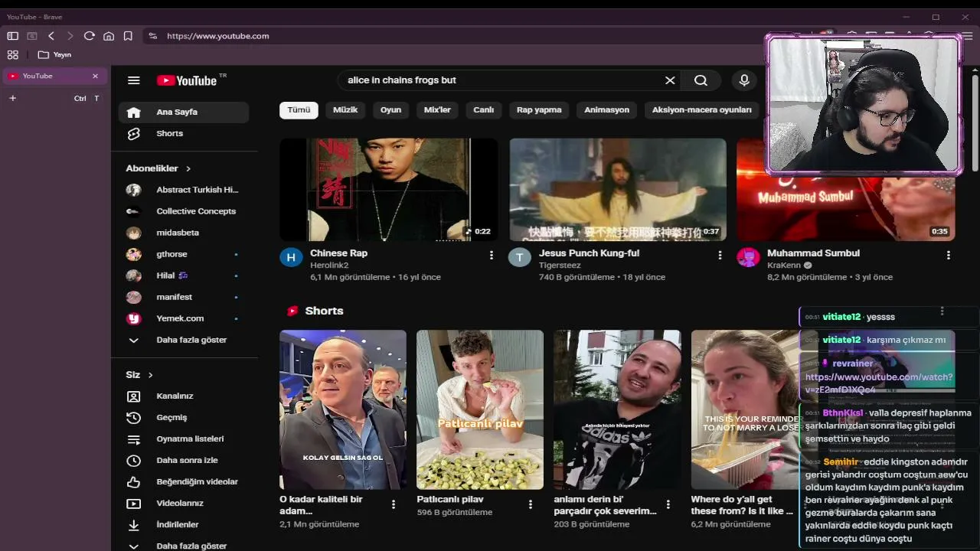
Task: Open options for 'O kadar kaliteli bir adam' short
Action: [394, 504]
